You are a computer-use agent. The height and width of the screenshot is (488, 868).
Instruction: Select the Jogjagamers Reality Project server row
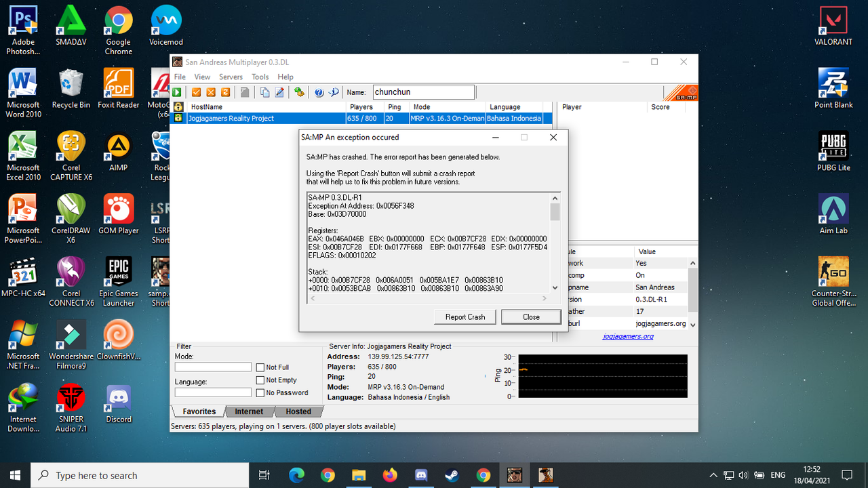(x=361, y=118)
